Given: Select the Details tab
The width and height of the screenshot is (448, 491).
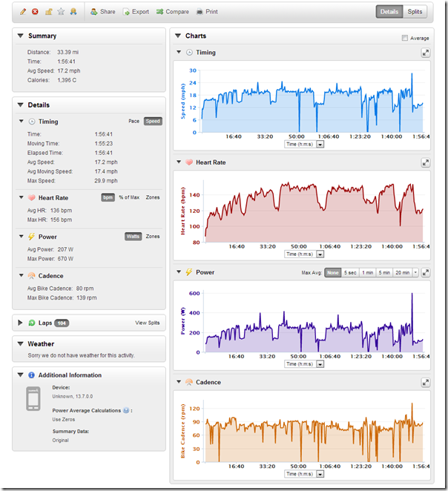Looking at the screenshot, I should [x=389, y=12].
